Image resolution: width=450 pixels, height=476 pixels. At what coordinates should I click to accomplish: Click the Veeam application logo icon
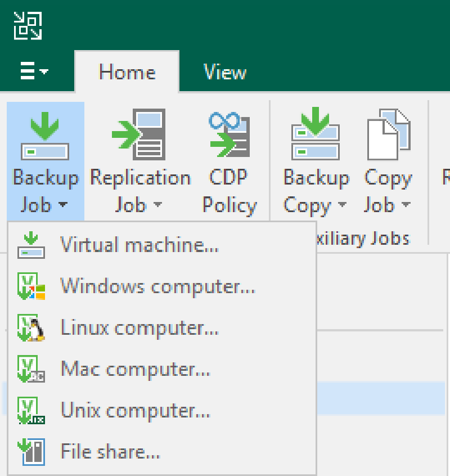click(x=28, y=26)
